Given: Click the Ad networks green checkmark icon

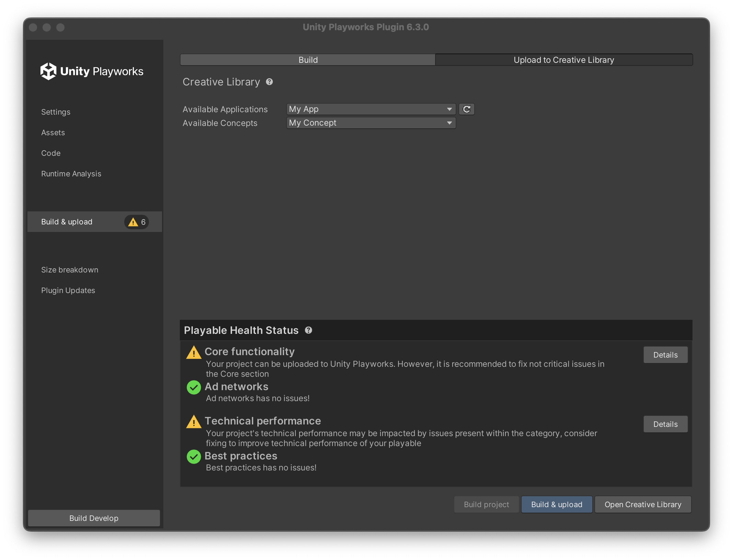Looking at the screenshot, I should pyautogui.click(x=194, y=387).
